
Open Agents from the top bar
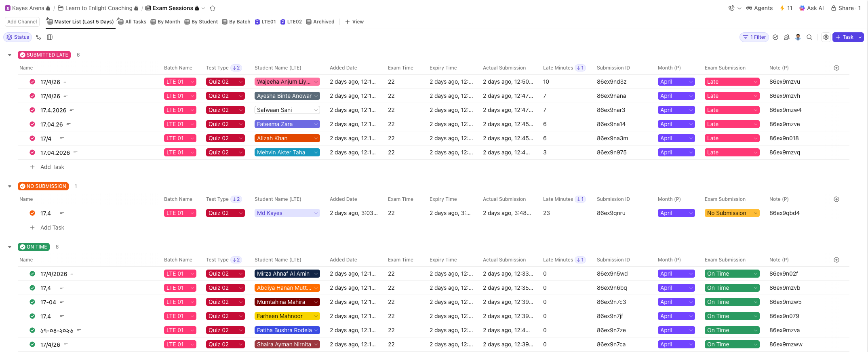click(759, 8)
